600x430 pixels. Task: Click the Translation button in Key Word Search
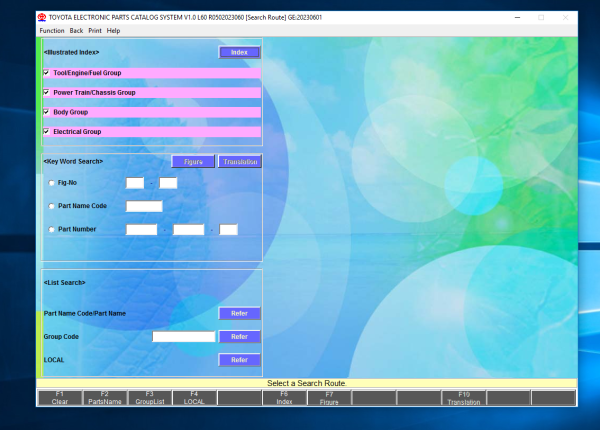pos(240,162)
